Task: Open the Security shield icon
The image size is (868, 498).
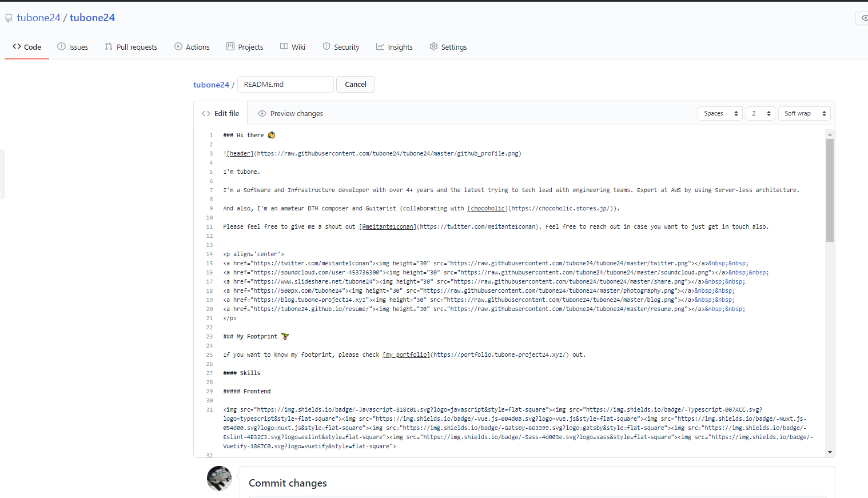Action: click(326, 47)
